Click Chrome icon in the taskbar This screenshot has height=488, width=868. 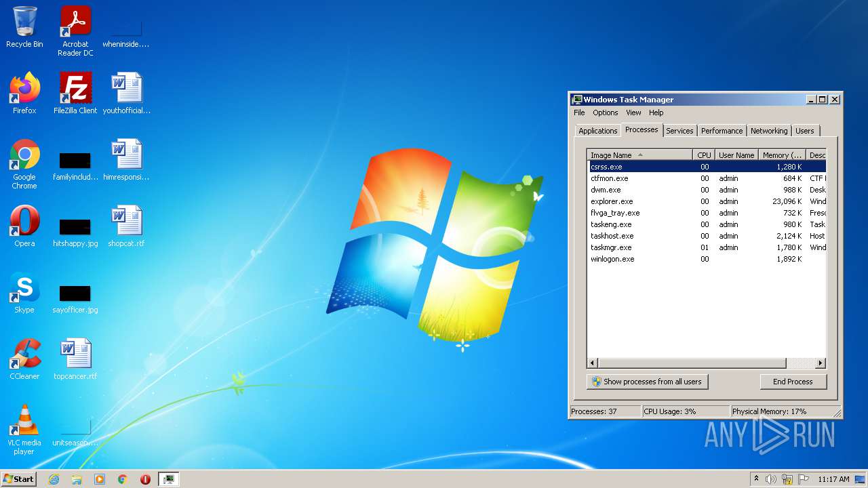point(122,479)
